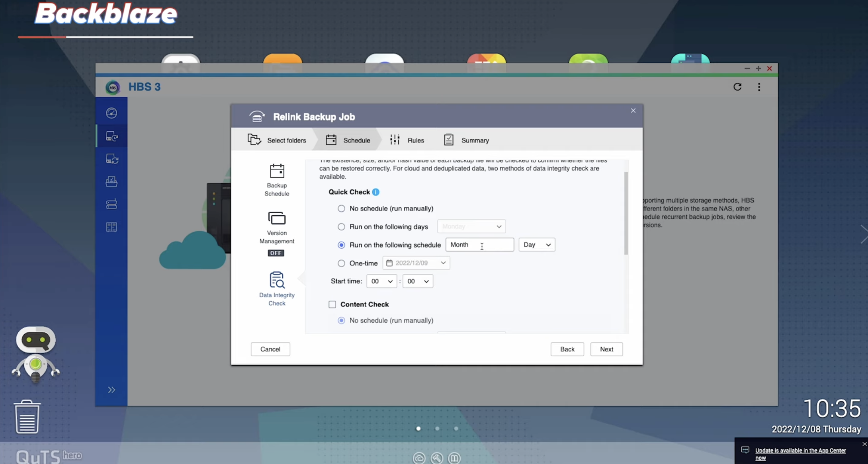This screenshot has width=868, height=464.
Task: Enable the Content Check checkbox
Action: tap(332, 304)
